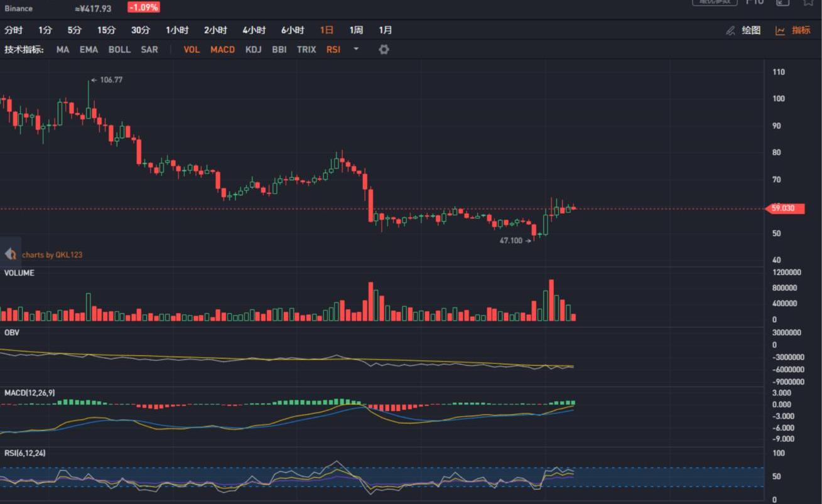The width and height of the screenshot is (822, 504).
Task: Select the 1周 weekly timeframe
Action: click(356, 30)
